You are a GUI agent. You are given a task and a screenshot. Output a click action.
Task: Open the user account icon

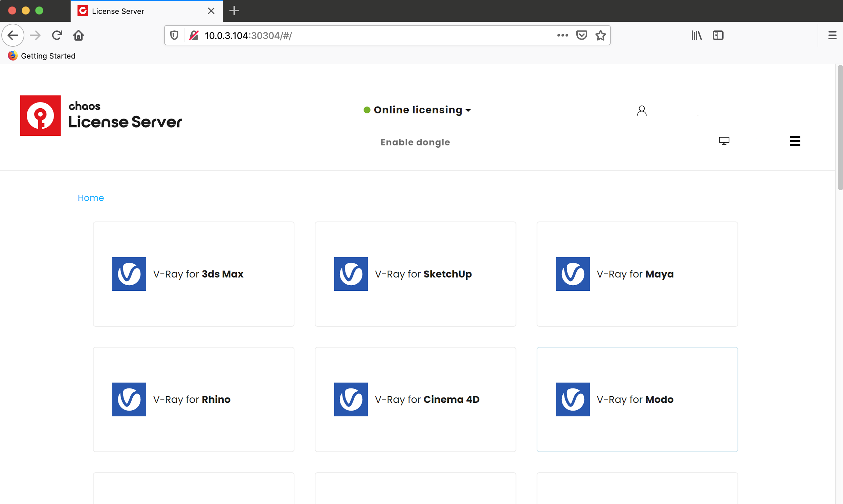coord(641,111)
